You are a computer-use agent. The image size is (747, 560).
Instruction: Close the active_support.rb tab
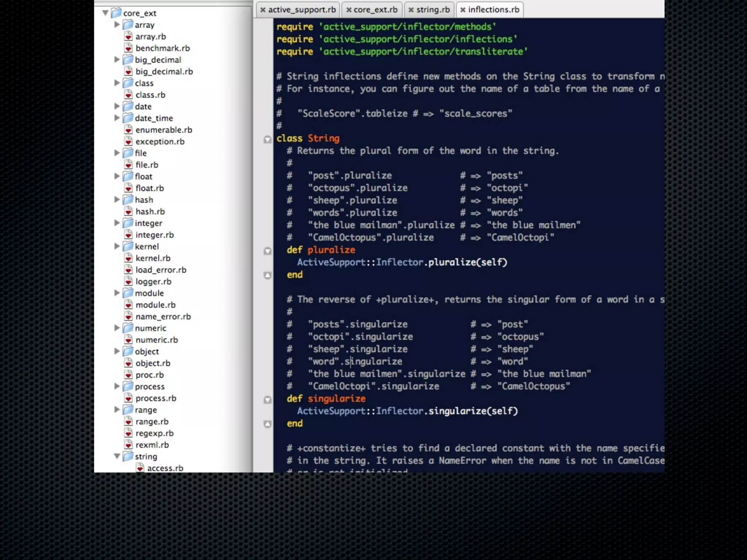pyautogui.click(x=263, y=10)
